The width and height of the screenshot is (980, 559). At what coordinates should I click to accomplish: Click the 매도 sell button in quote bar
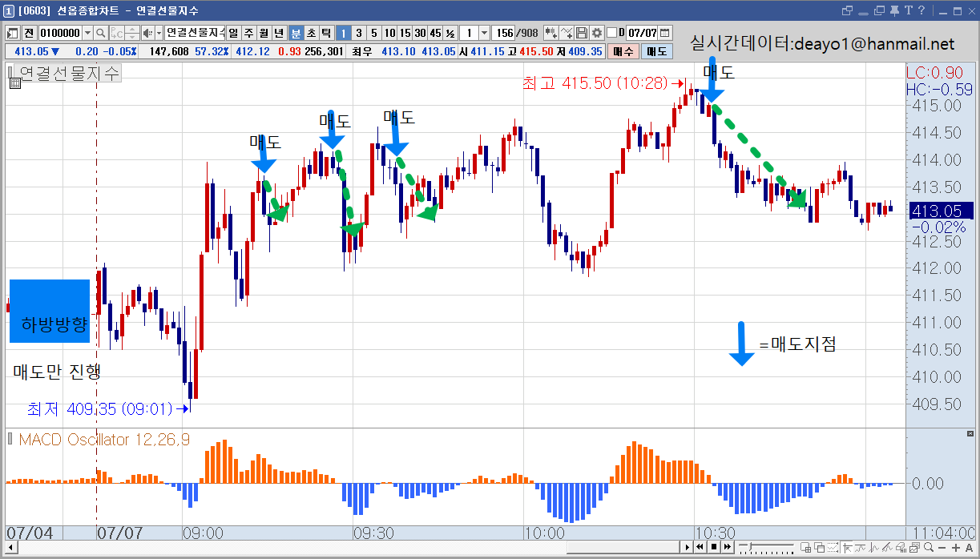pos(657,51)
